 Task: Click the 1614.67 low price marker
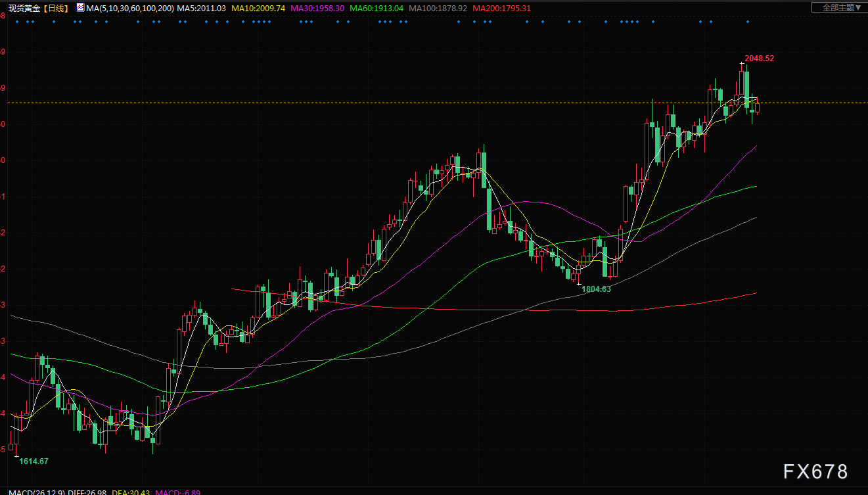34,461
